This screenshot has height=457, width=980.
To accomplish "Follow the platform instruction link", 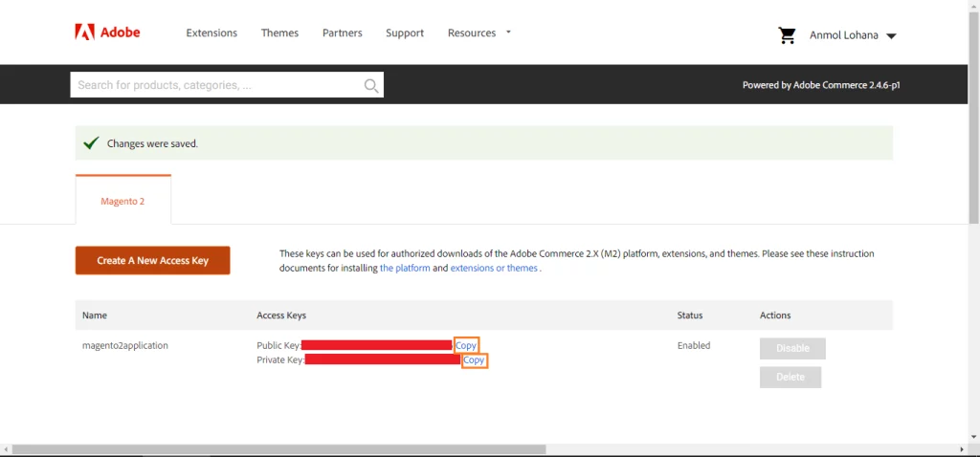I will click(x=405, y=268).
